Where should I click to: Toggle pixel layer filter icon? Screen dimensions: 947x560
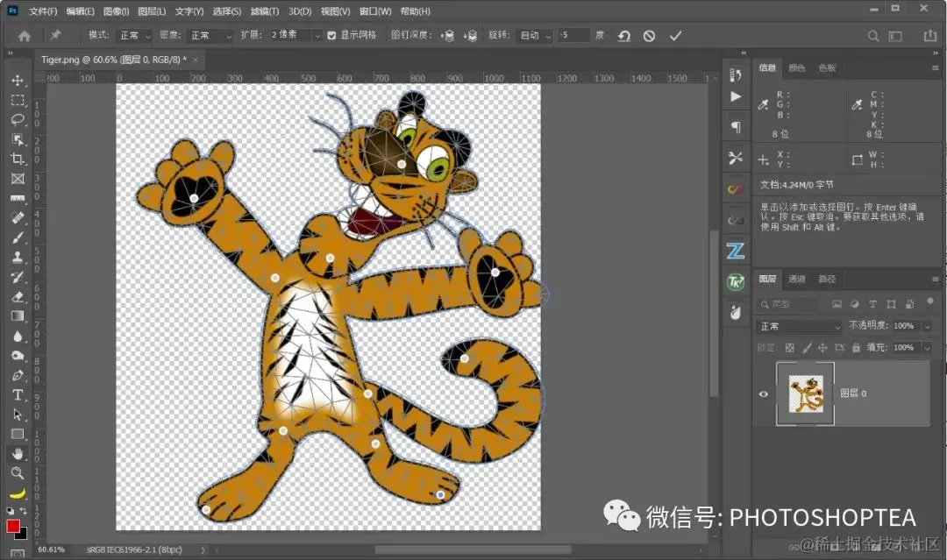point(837,304)
